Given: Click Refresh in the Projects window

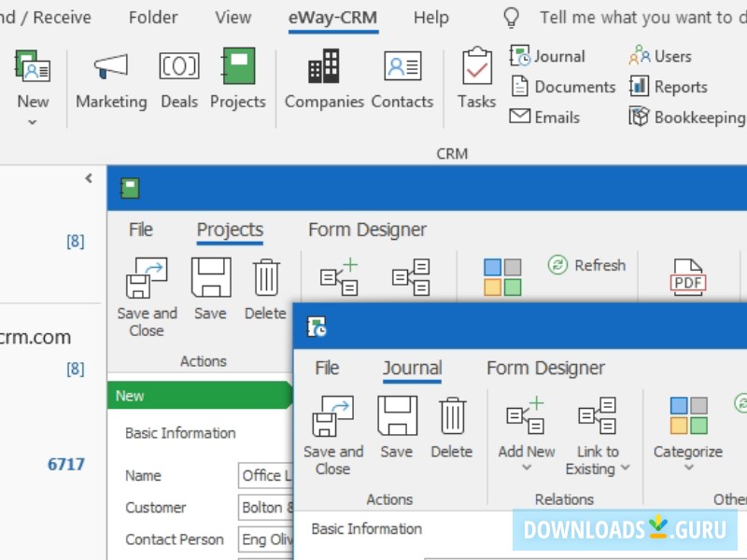Looking at the screenshot, I should 586,265.
